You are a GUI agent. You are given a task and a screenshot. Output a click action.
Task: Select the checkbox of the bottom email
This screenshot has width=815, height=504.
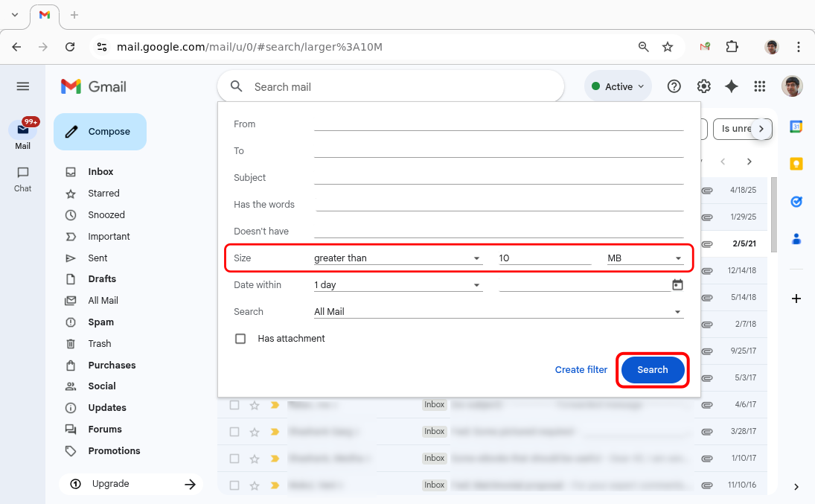(x=234, y=485)
